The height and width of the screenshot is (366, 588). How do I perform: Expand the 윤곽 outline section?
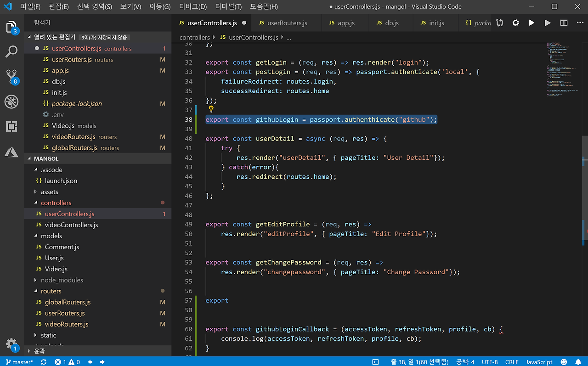click(x=40, y=351)
